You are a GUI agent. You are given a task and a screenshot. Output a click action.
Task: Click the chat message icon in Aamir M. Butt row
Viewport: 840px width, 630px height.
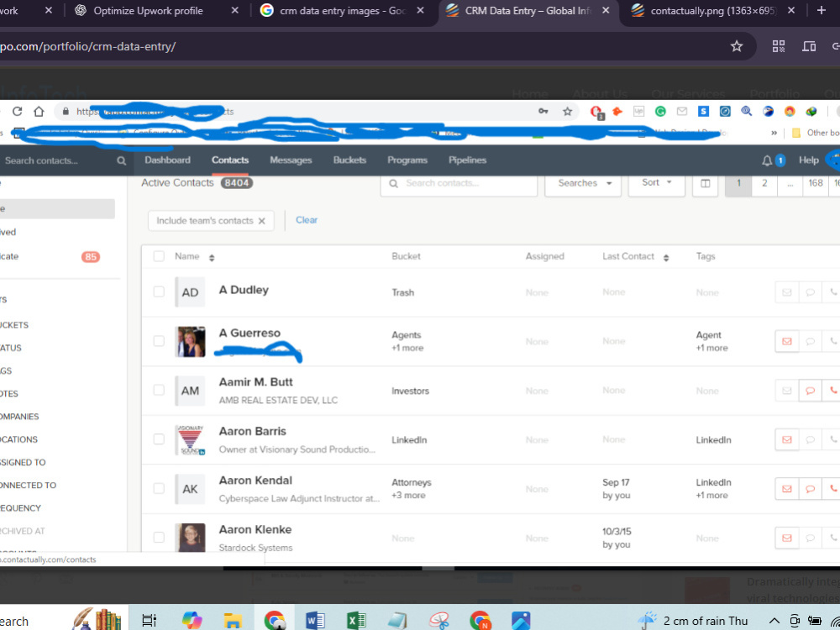(x=810, y=391)
